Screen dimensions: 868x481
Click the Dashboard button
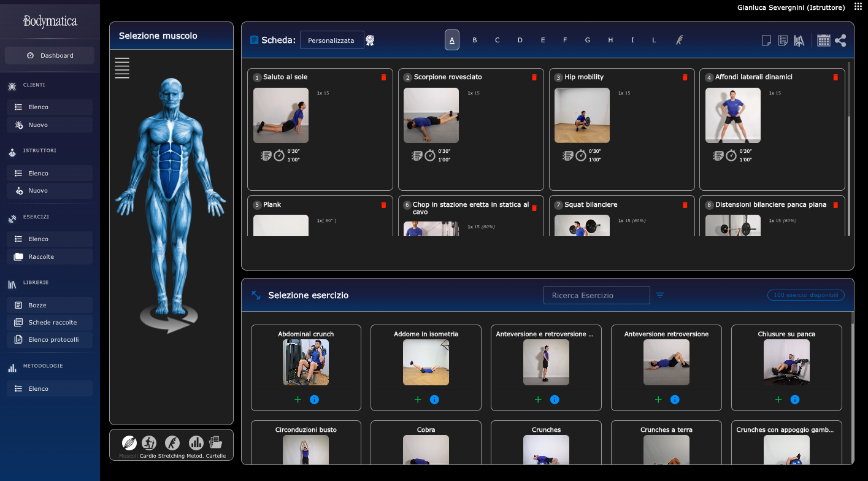[50, 55]
